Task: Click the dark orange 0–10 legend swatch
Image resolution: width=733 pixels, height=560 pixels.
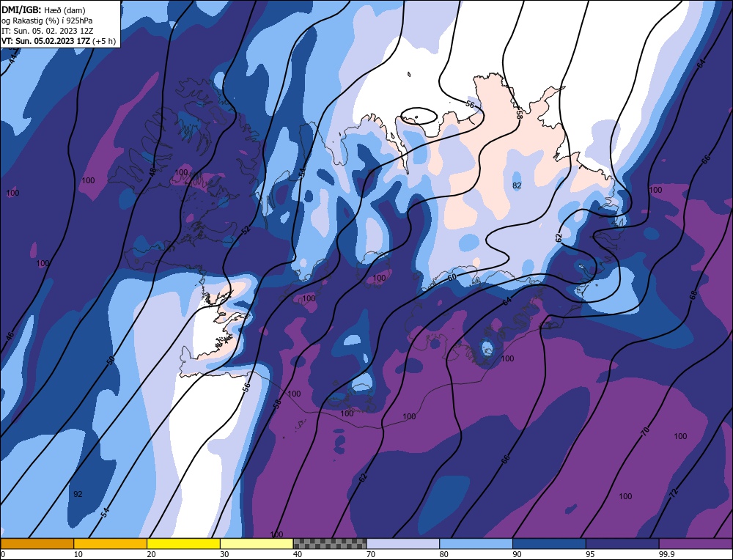Action: coord(37,543)
